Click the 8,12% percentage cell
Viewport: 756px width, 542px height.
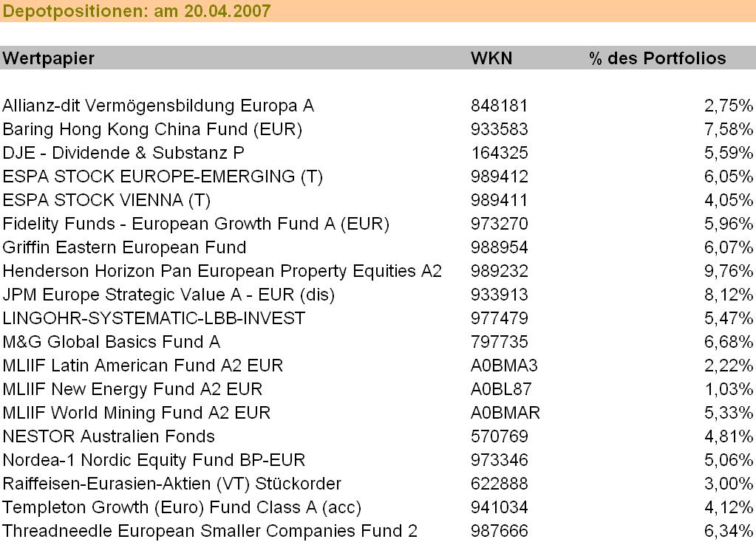(x=728, y=295)
